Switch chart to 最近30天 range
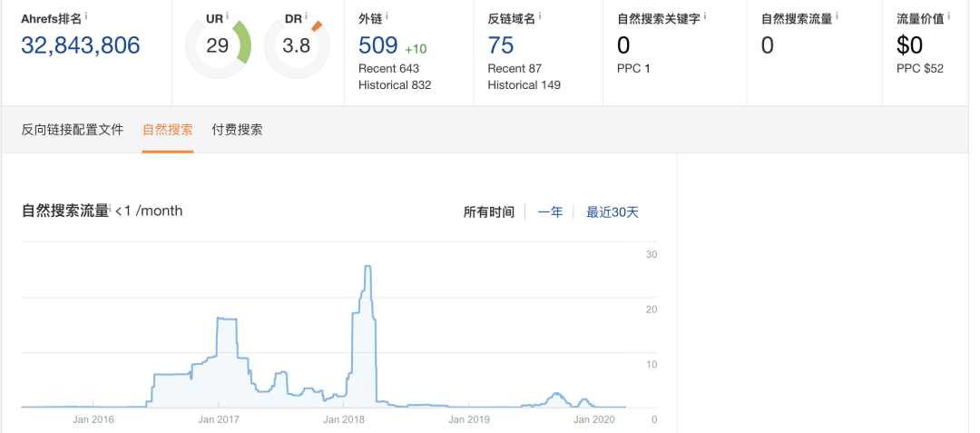Screen dimensions: 980x433 612,212
